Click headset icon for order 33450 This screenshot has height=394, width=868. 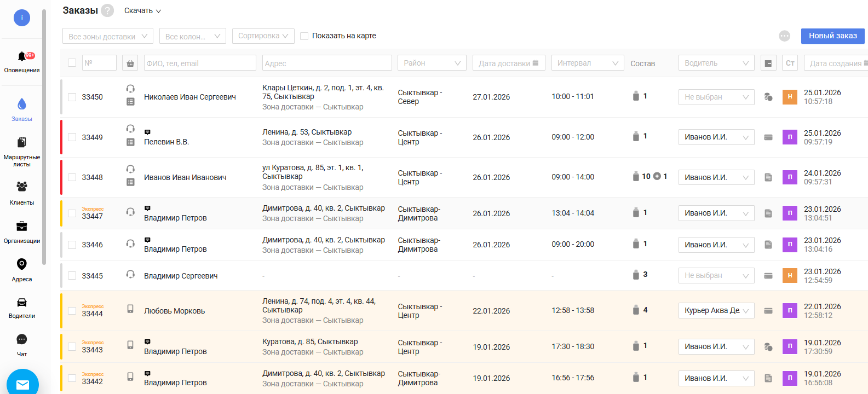click(x=130, y=88)
